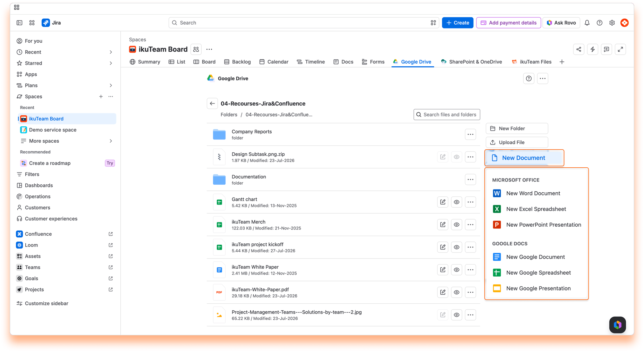Click the Create button
The width and height of the screenshot is (644, 352).
pyautogui.click(x=458, y=23)
